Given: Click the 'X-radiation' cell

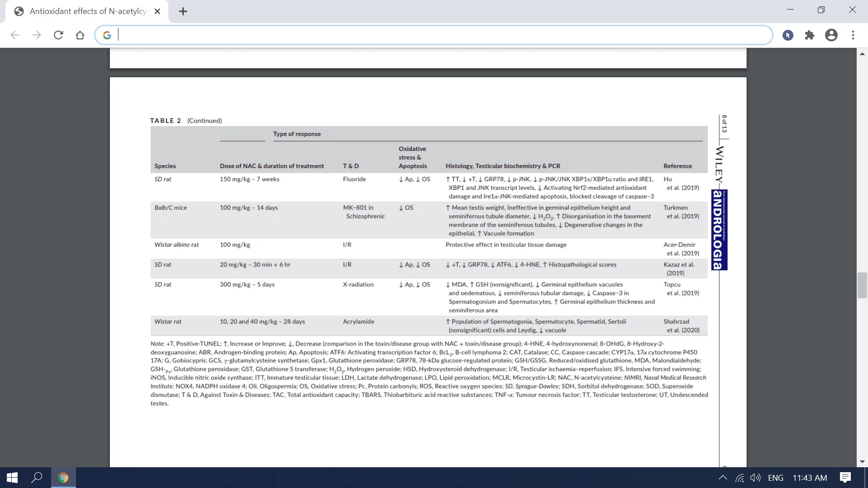Looking at the screenshot, I should (358, 284).
